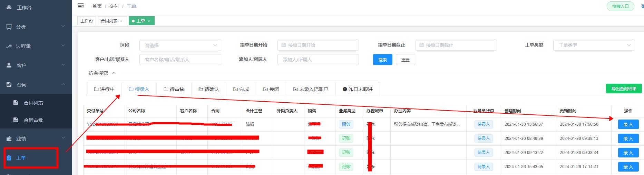Click the warning icon of 昨日未跟进 tab
644x175 pixels.
(345, 89)
